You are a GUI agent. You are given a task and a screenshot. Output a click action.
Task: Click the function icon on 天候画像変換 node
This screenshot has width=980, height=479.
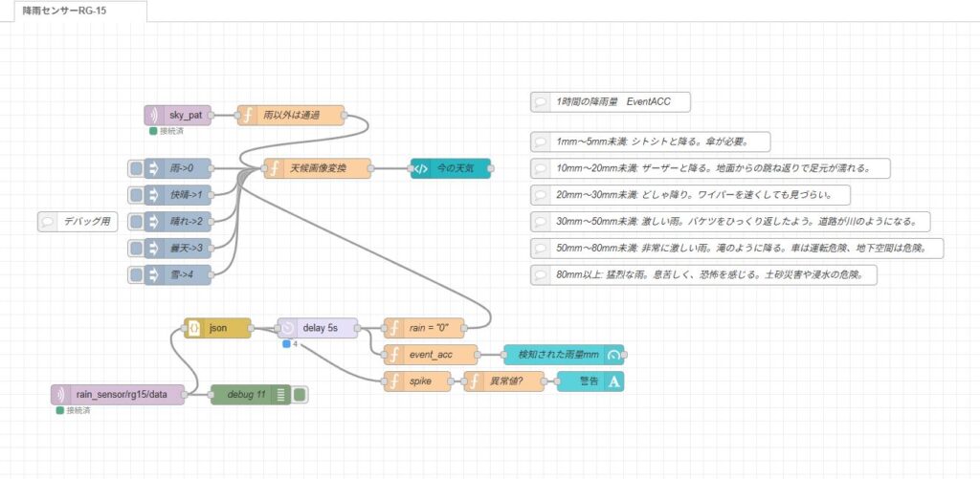[274, 168]
